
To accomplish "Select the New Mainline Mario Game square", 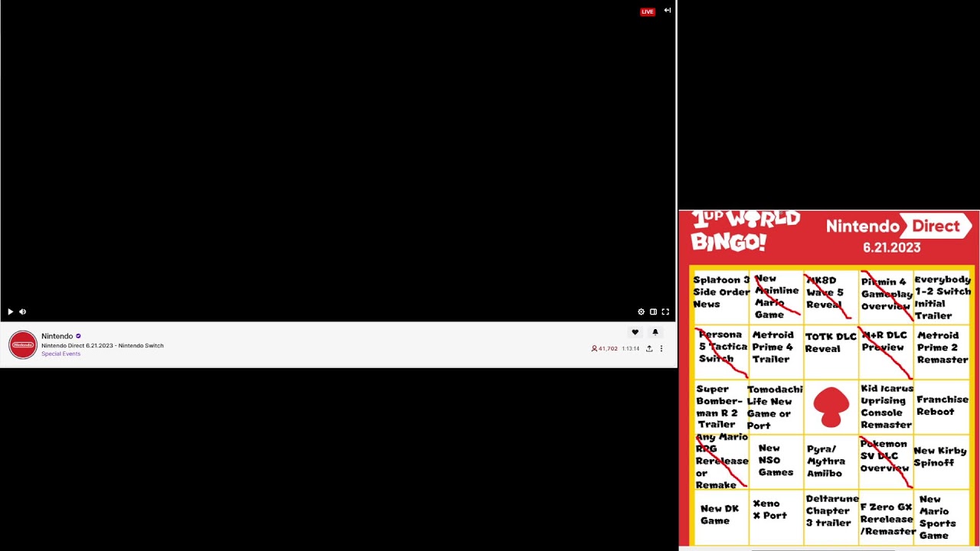I will pyautogui.click(x=775, y=297).
